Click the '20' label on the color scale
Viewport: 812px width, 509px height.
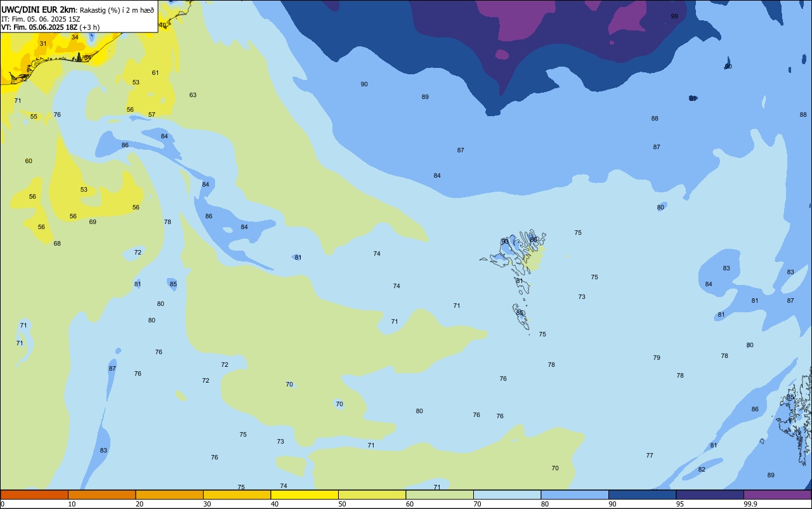(x=140, y=504)
